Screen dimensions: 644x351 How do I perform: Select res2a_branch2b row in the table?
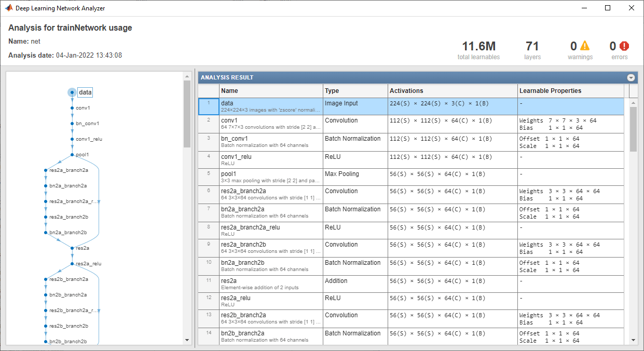pos(411,248)
